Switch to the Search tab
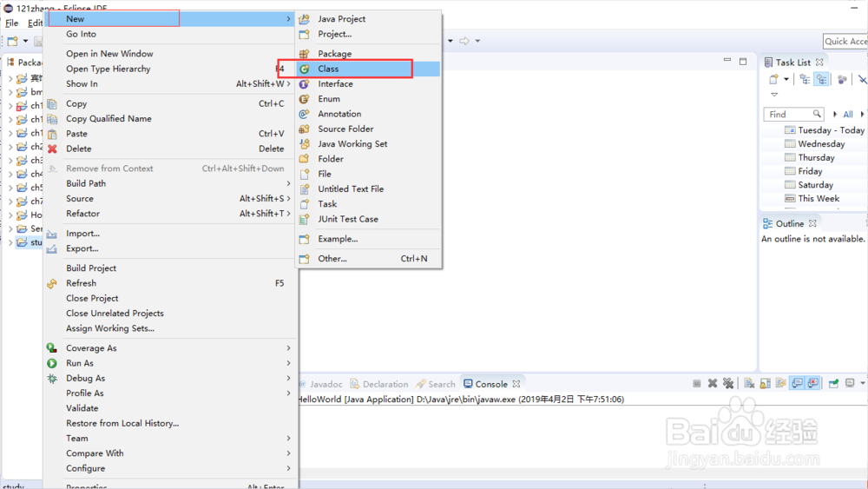868x489 pixels. pyautogui.click(x=436, y=384)
